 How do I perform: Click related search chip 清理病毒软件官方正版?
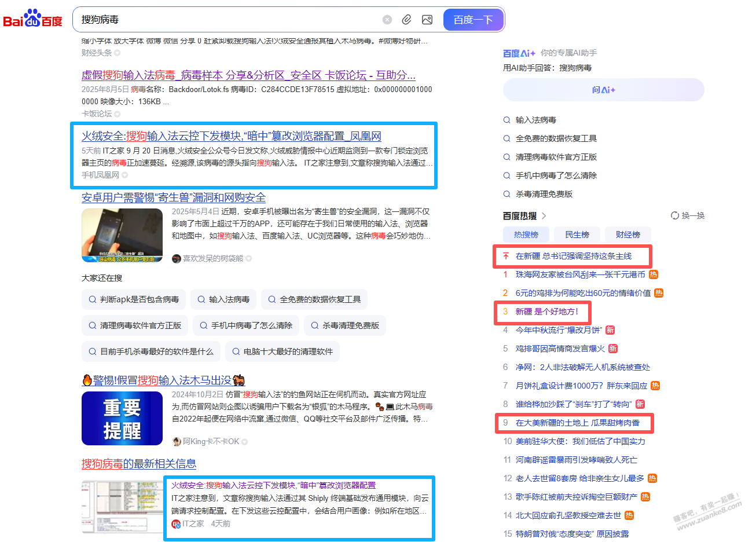pos(135,325)
